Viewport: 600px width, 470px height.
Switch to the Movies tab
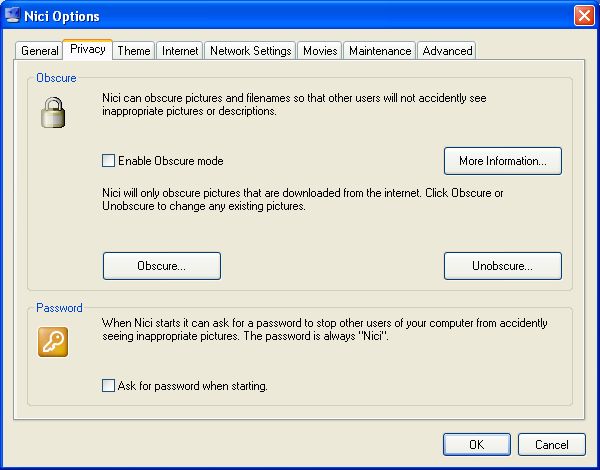(x=320, y=51)
